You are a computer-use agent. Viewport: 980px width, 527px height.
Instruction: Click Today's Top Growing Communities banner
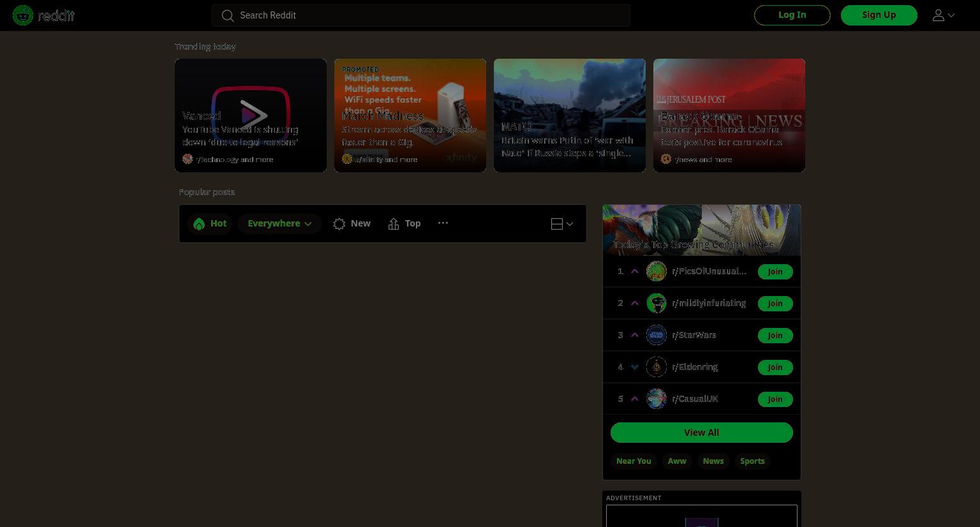tap(702, 230)
